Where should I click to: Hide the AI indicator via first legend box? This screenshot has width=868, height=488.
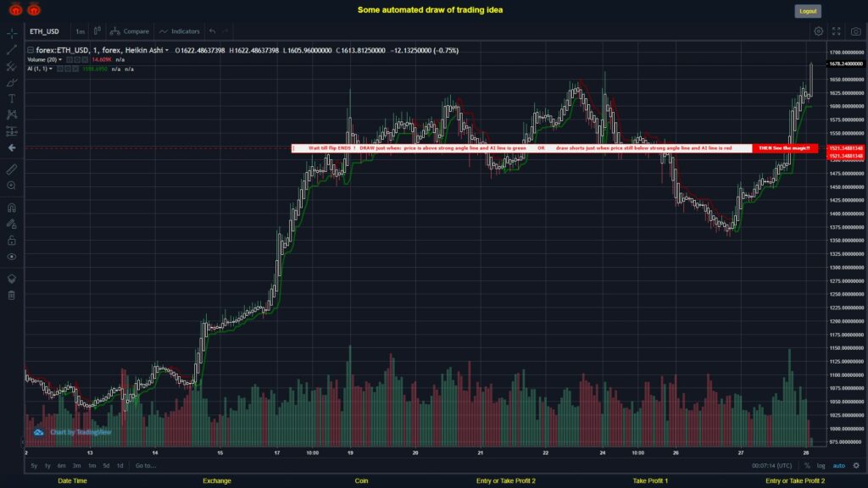(x=60, y=69)
